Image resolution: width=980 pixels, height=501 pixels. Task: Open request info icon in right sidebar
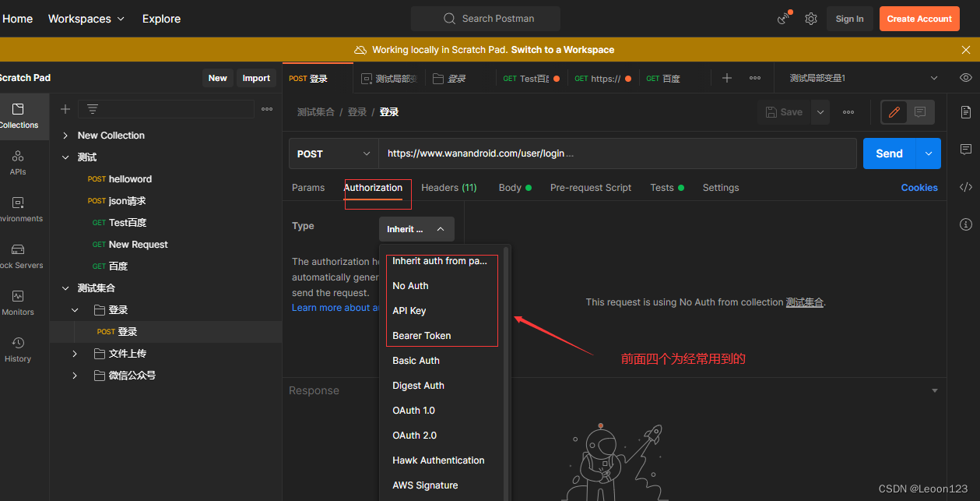(966, 224)
